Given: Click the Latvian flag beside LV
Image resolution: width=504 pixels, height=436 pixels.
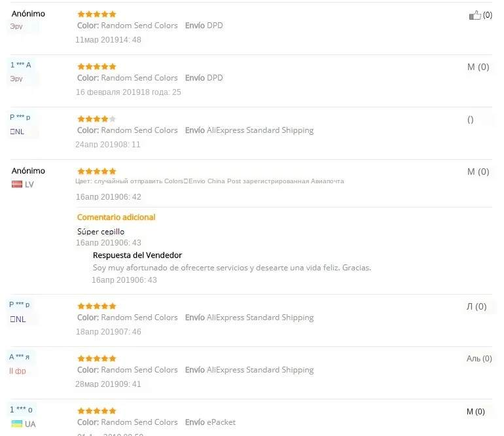Looking at the screenshot, I should (17, 185).
